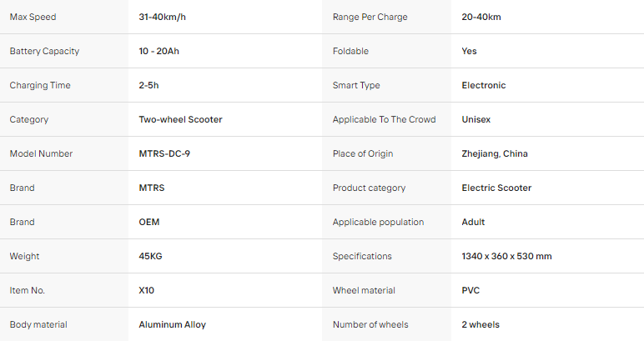Click the Foldable Yes value
Screen dimensions: 644x341
(469, 51)
